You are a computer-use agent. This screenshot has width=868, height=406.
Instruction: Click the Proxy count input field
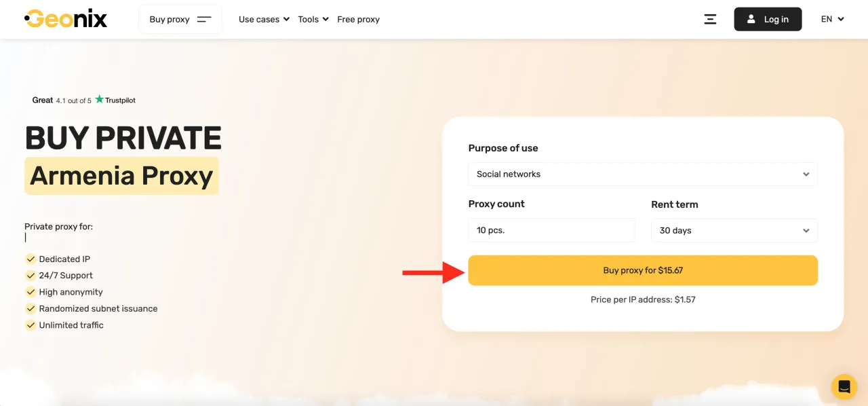tap(551, 230)
